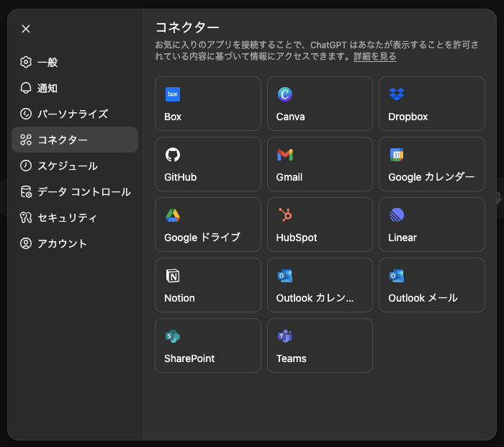Select the Canva connector logo

pos(285,94)
